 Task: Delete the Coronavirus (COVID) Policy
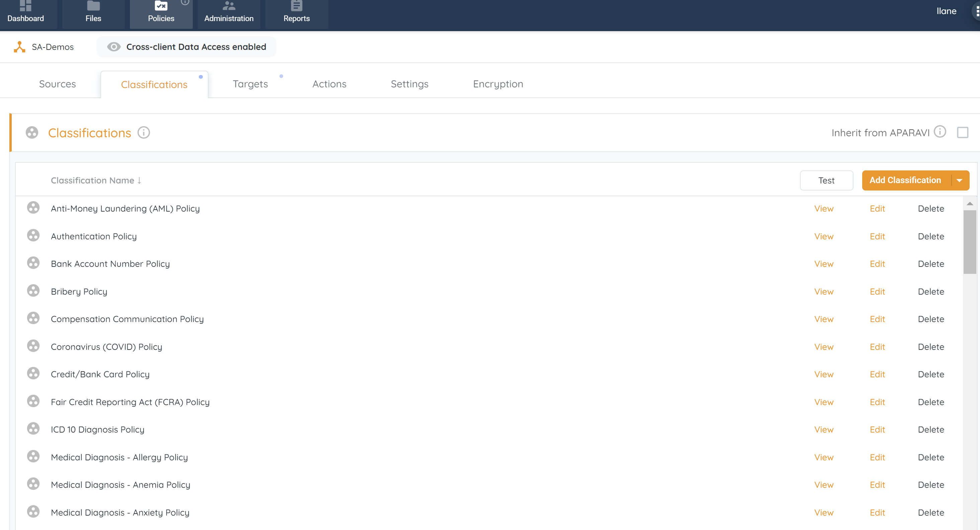point(930,347)
